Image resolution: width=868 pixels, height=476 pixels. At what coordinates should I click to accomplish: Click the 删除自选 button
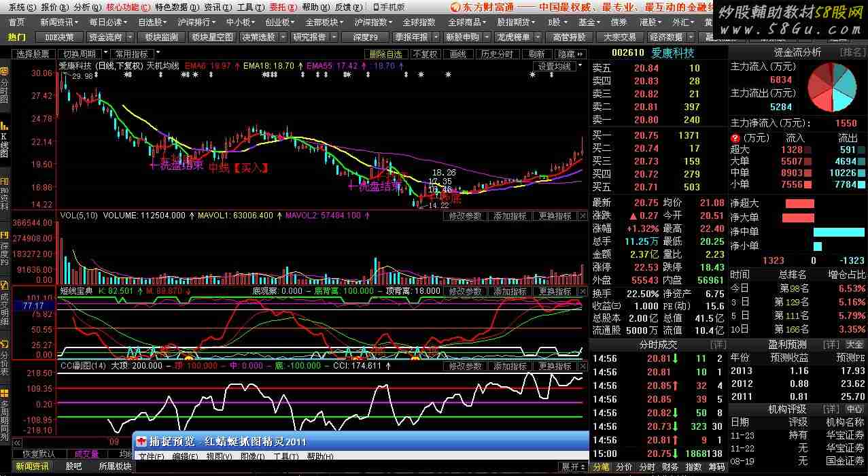[386, 54]
